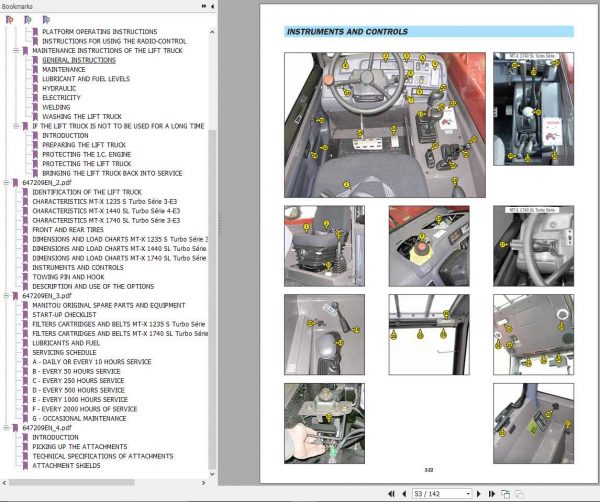
Task: Select ATTACHMENT SHIELDS bookmark
Action: click(66, 466)
